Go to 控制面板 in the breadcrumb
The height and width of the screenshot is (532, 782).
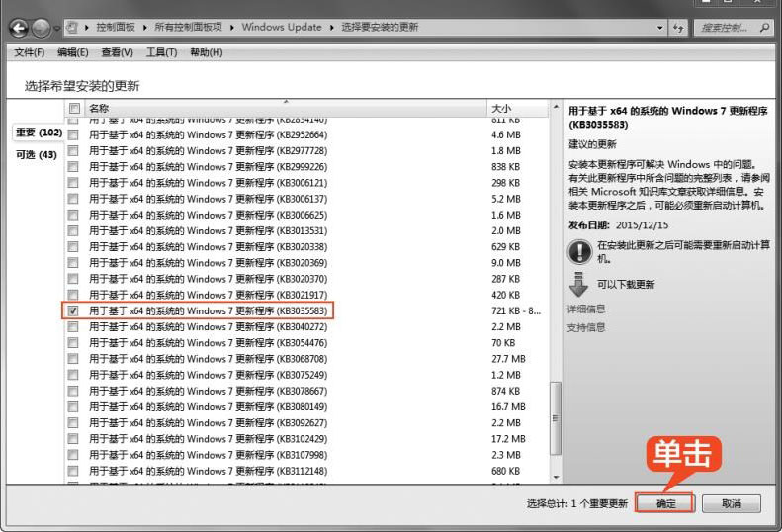click(116, 27)
